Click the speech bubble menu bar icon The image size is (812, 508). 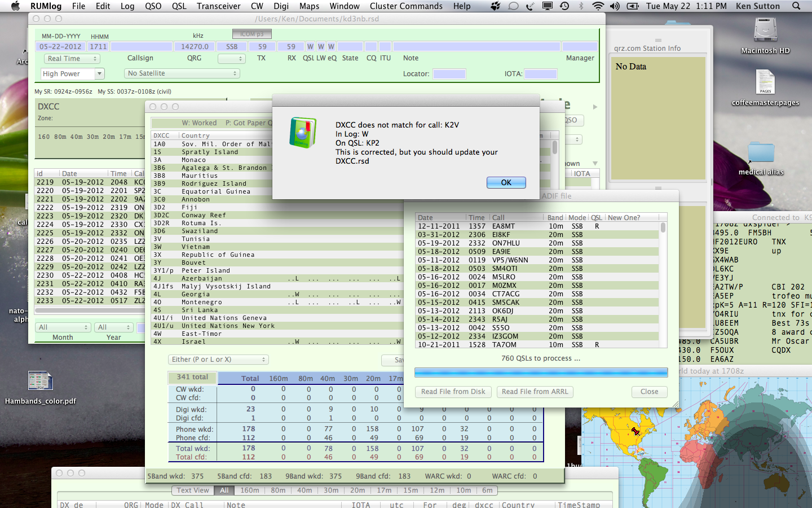(x=513, y=6)
